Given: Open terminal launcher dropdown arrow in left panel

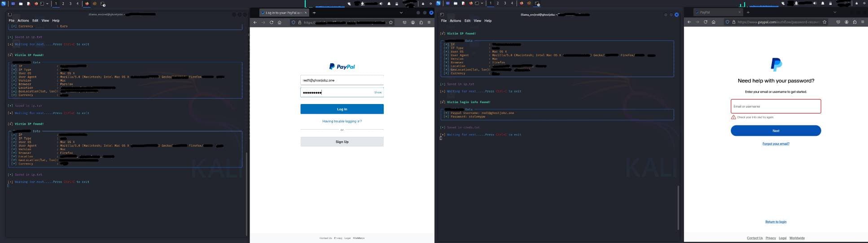Looking at the screenshot, I should pyautogui.click(x=47, y=4).
